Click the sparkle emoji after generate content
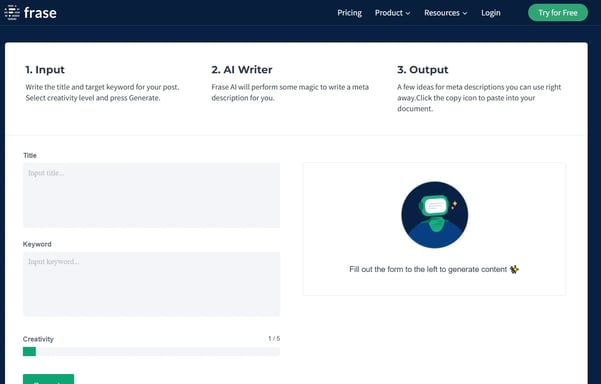Image resolution: width=601 pixels, height=384 pixels. [514, 269]
